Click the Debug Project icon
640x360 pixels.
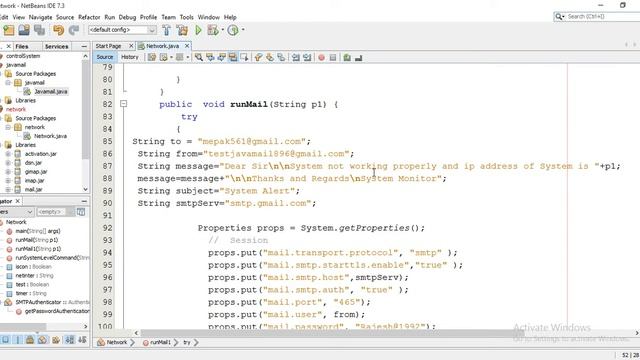213,30
